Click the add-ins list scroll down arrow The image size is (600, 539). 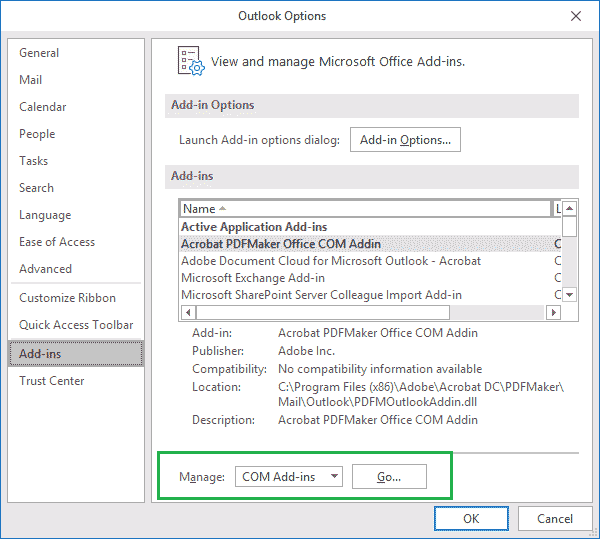[x=569, y=295]
